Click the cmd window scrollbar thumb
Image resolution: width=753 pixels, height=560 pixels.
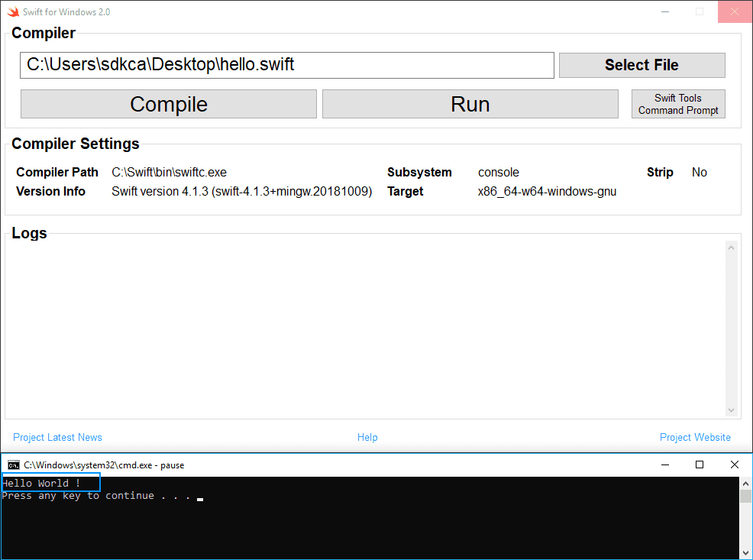tap(745, 496)
